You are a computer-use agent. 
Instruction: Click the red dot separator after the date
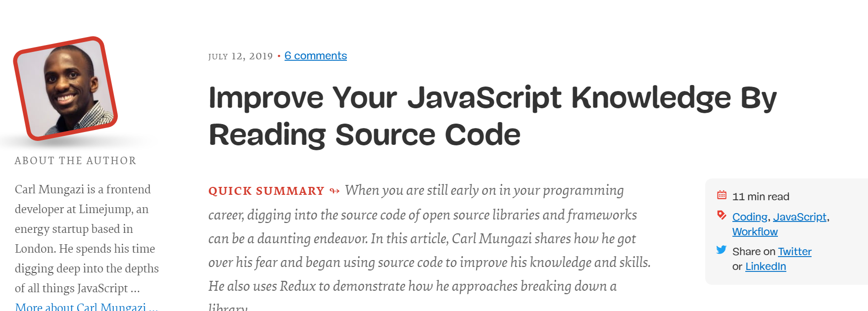[x=279, y=56]
